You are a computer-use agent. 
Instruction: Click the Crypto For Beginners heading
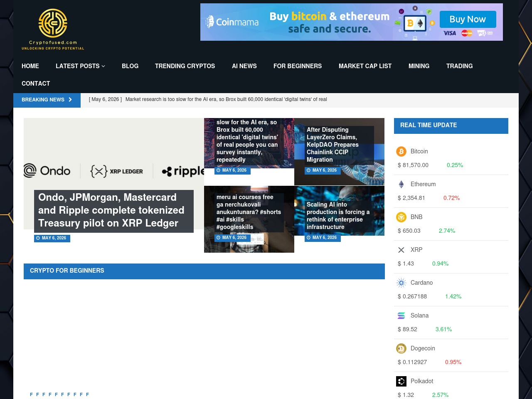[67, 271]
